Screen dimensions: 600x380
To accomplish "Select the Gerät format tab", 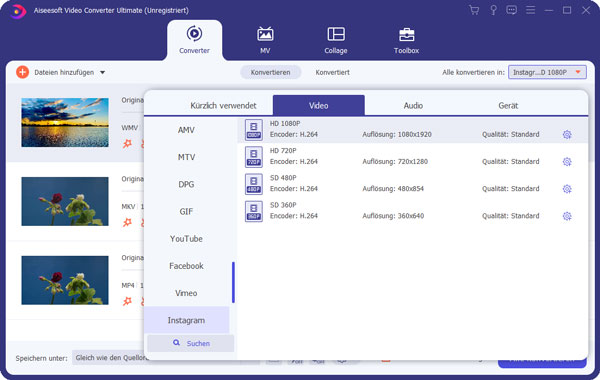I will (508, 106).
